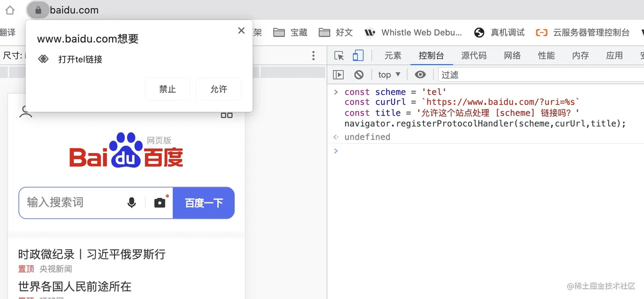Open the top context dropdown
Viewport: 644px width, 299px height.
click(389, 75)
